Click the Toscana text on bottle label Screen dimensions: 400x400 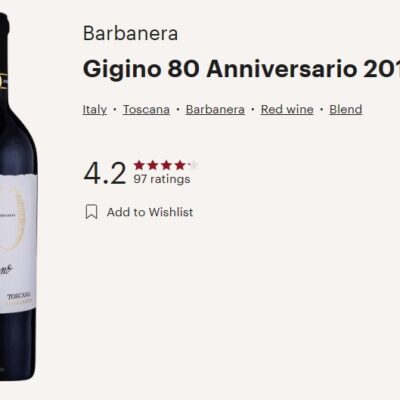point(19,296)
